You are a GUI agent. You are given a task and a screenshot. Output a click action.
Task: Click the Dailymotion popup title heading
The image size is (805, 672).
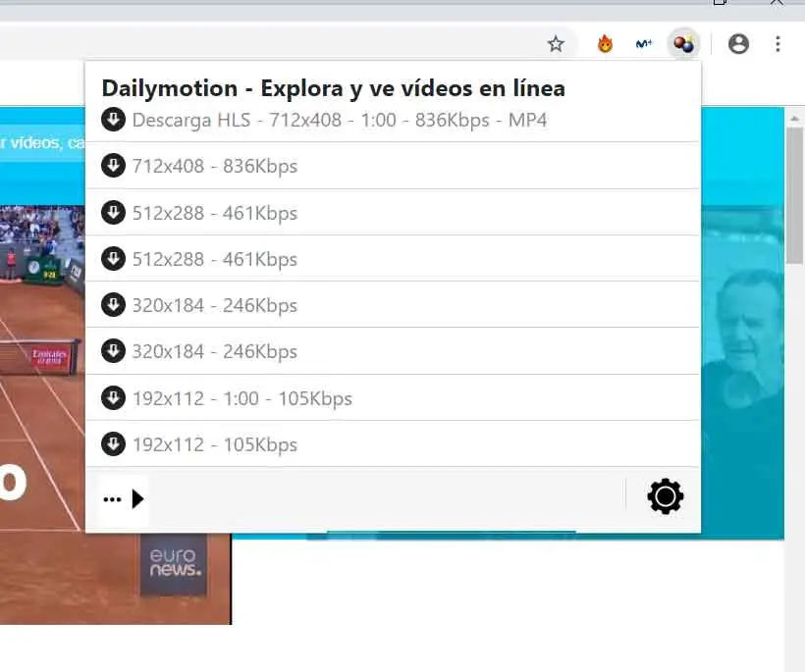click(333, 88)
